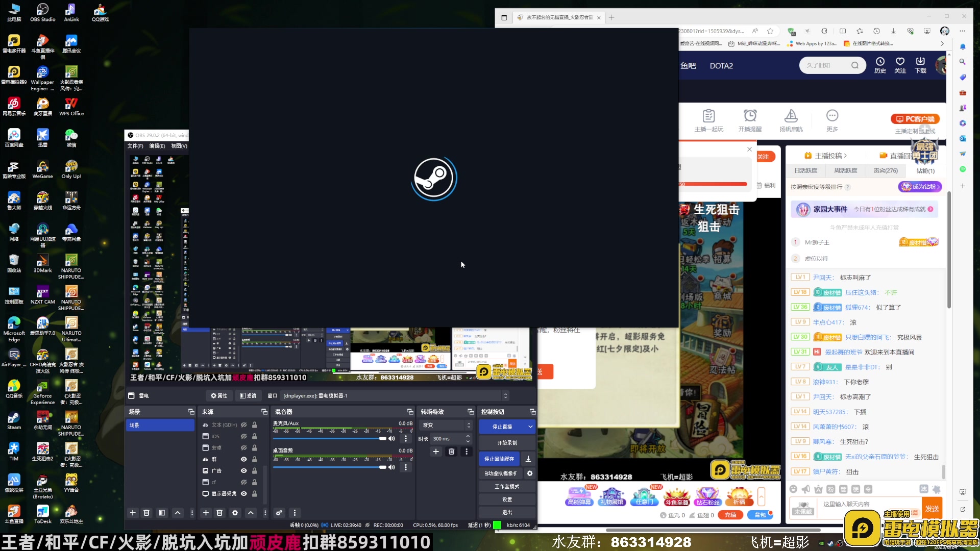Open Edge settings and more menu
Viewport: 980px width, 551px height.
pyautogui.click(x=962, y=31)
